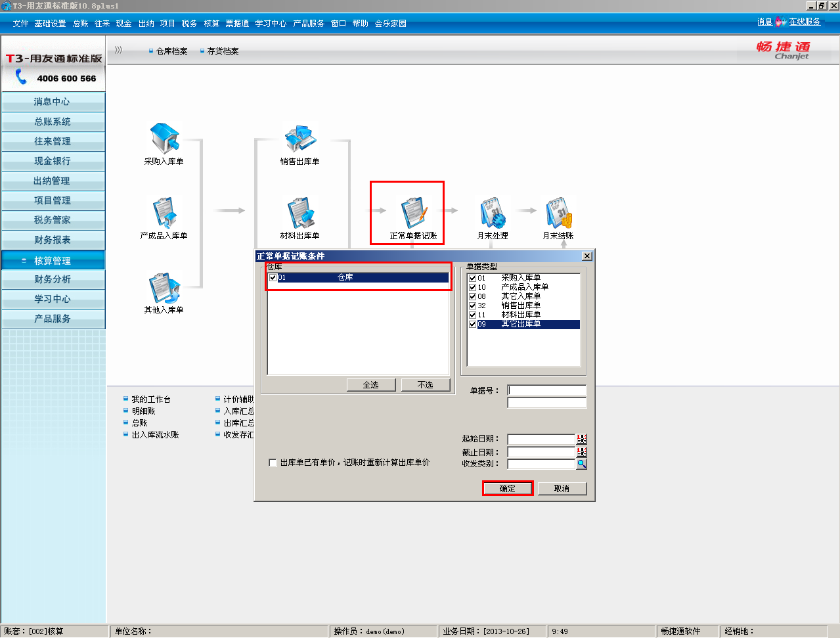Toggle warehouse 01 仓库 checkbox
The image size is (840, 638).
pos(273,277)
